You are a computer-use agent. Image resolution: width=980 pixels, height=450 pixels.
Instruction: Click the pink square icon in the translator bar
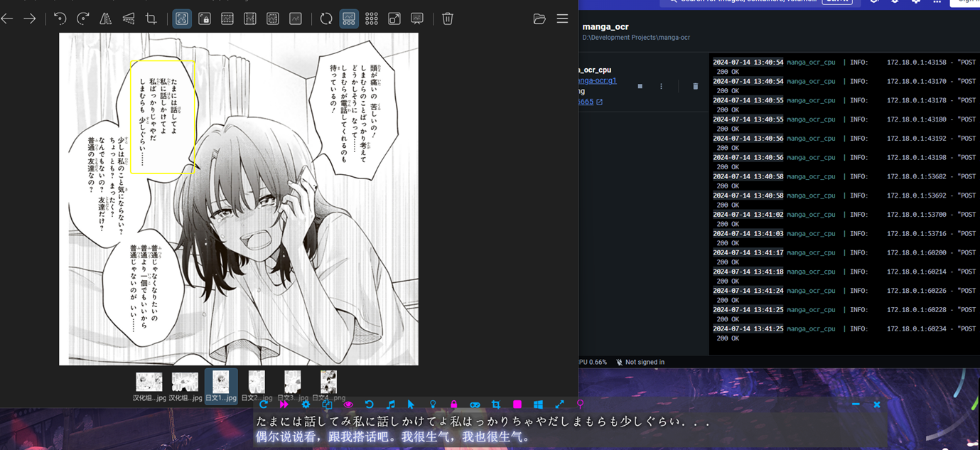(517, 405)
